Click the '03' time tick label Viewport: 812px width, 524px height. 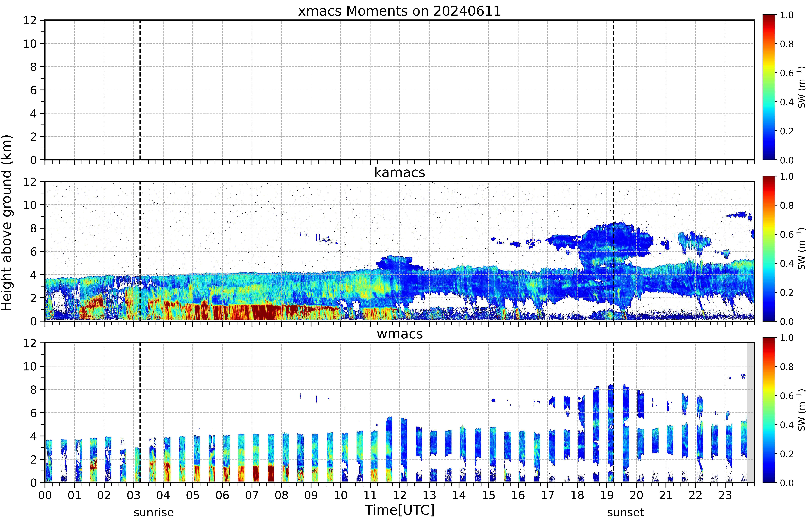pyautogui.click(x=134, y=495)
